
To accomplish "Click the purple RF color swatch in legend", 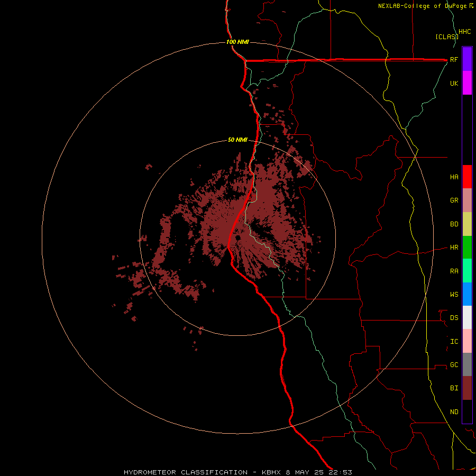I will pos(467,59).
